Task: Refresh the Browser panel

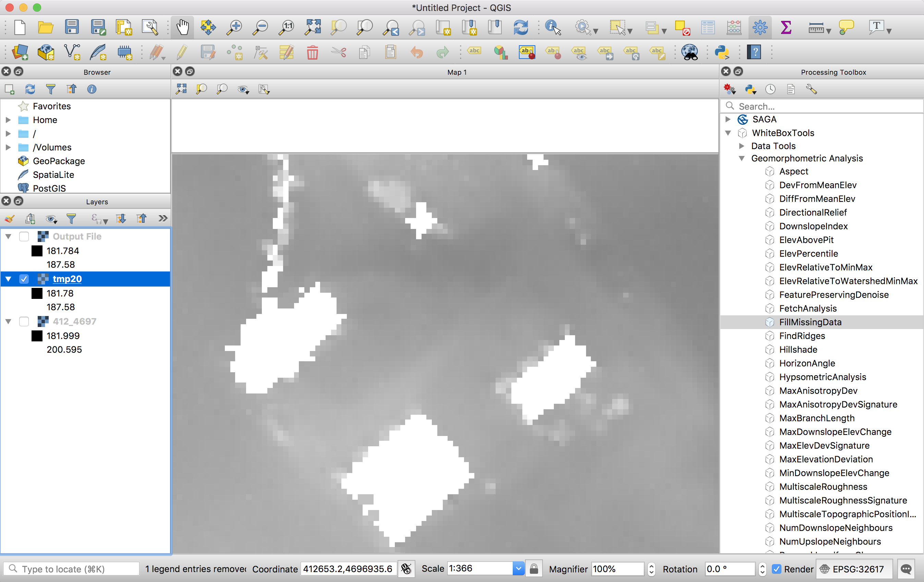Action: (x=30, y=89)
